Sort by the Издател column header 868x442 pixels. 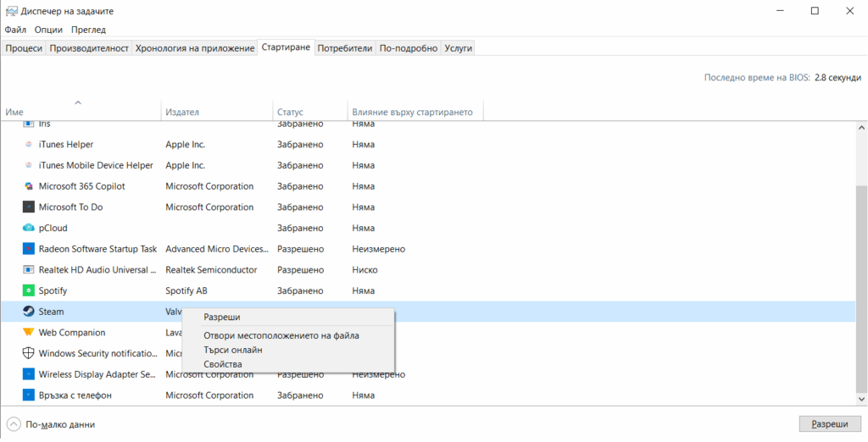pyautogui.click(x=217, y=113)
